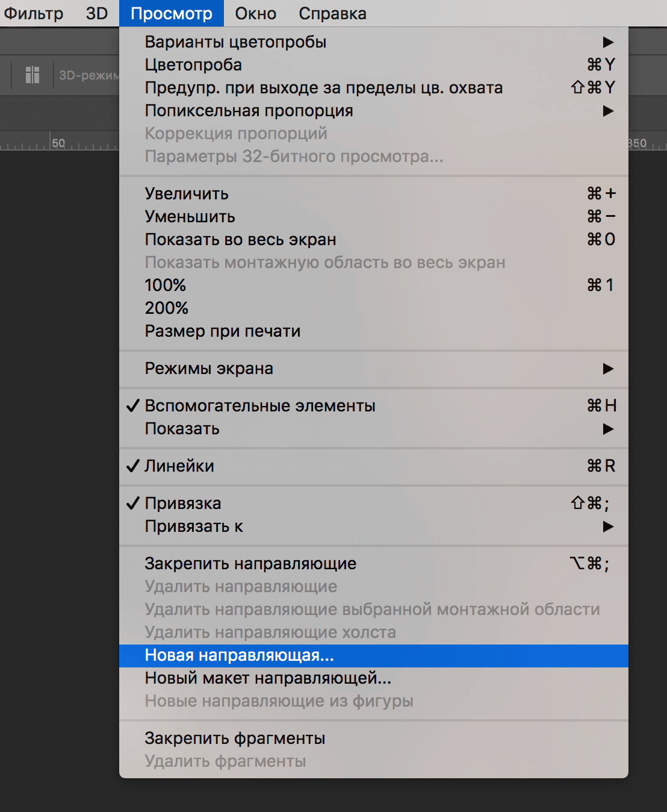Choose Уменьшить to zoom out
The width and height of the screenshot is (667, 812).
click(x=190, y=217)
